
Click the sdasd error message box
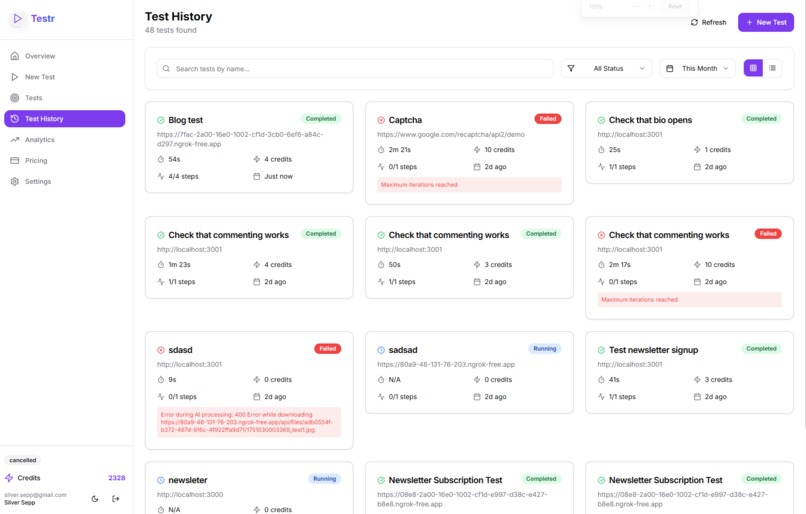[249, 422]
